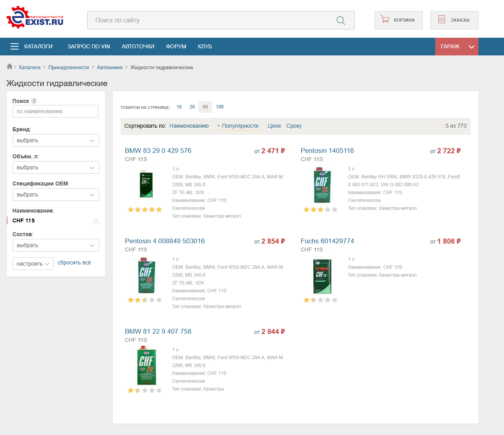Open Fuchs 601429774 title link
Viewport: 504px width, 435px height.
pos(327,241)
